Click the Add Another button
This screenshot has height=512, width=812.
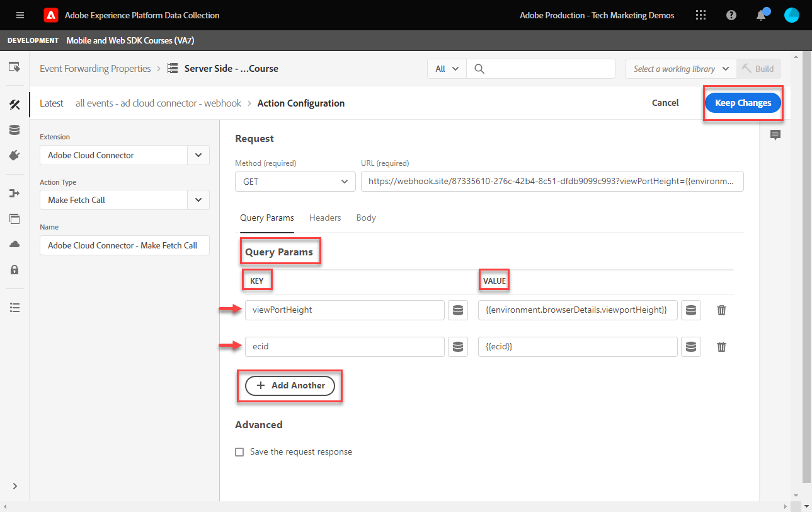[x=290, y=385]
